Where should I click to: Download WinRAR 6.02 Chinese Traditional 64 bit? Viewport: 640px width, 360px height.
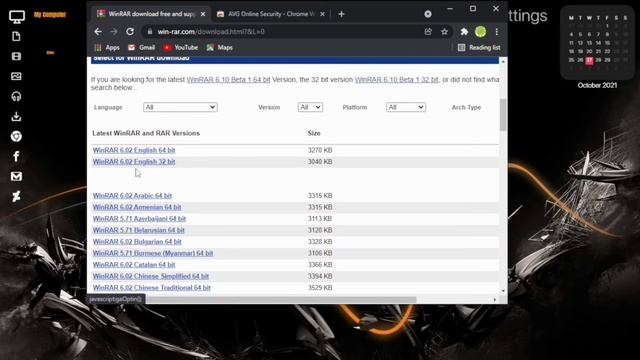click(151, 287)
